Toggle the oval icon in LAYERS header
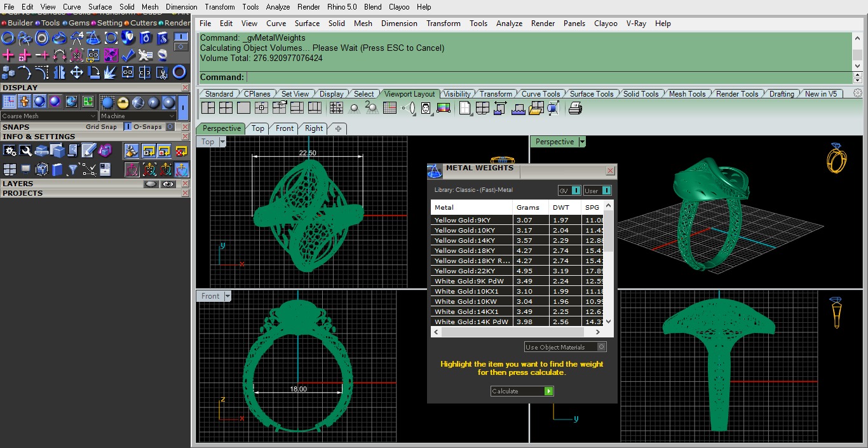The width and height of the screenshot is (868, 448). point(151,184)
